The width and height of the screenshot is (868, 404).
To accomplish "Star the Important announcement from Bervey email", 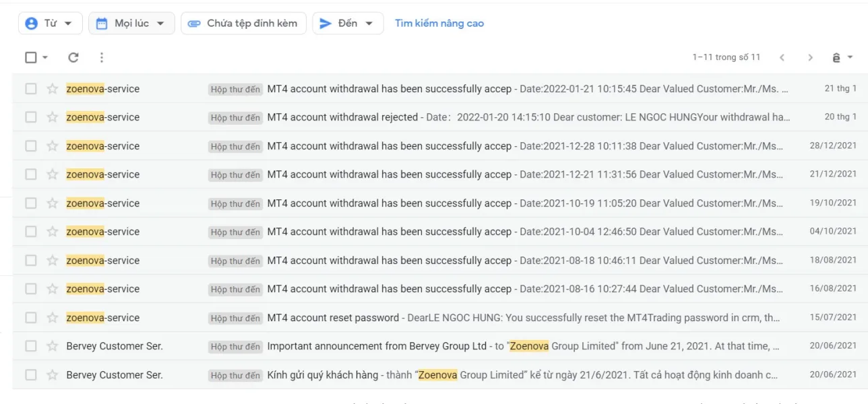I will 52,346.
